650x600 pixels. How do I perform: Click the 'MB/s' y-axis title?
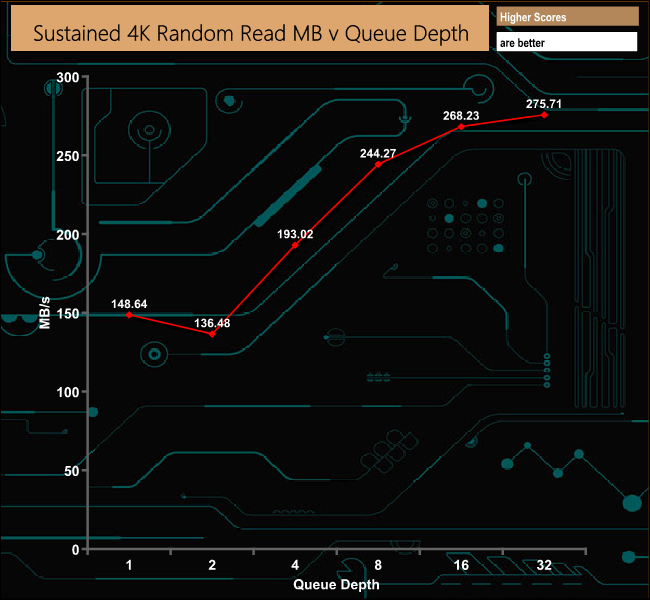pyautogui.click(x=44, y=313)
